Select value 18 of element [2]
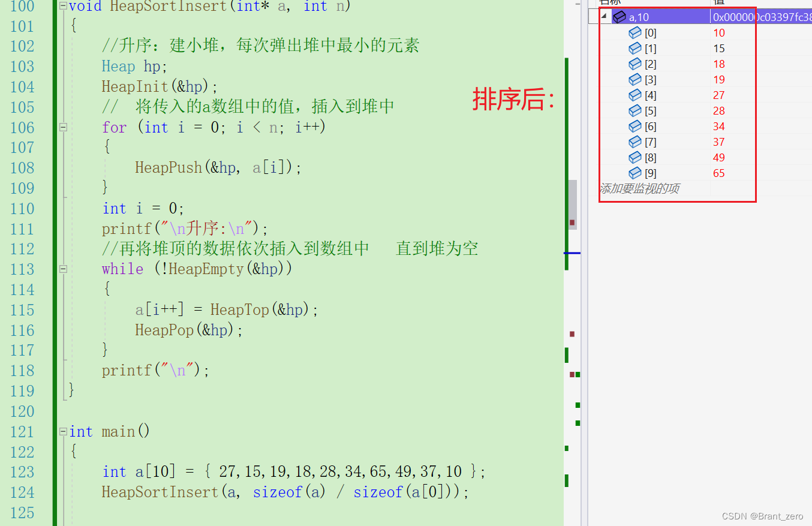 [x=719, y=64]
